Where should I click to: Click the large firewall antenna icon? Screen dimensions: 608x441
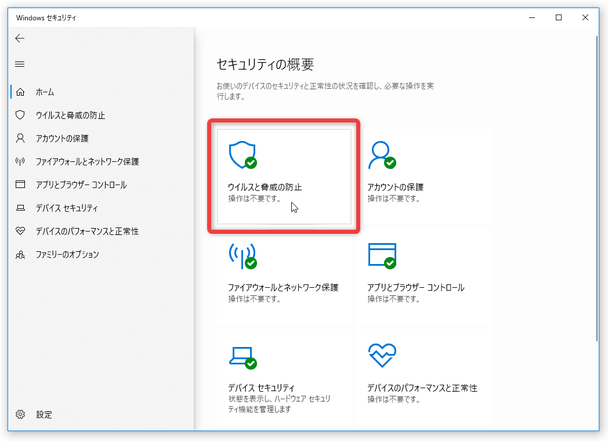243,256
